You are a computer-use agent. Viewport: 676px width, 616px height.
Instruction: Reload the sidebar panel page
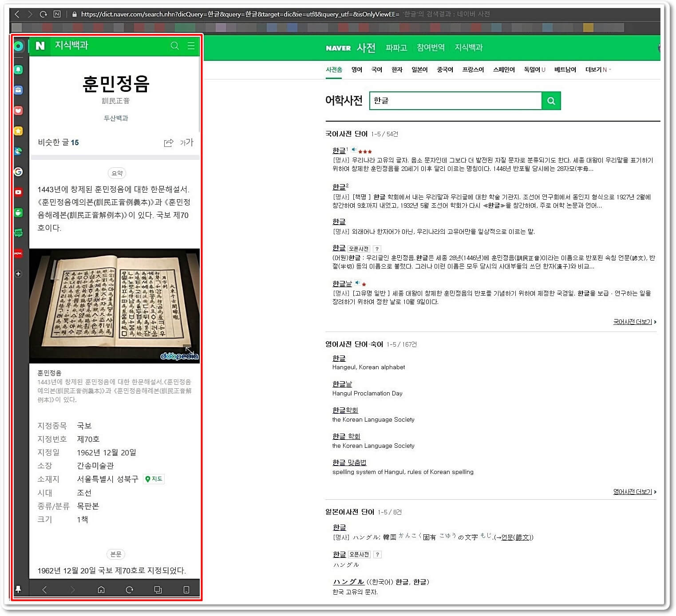tap(130, 590)
